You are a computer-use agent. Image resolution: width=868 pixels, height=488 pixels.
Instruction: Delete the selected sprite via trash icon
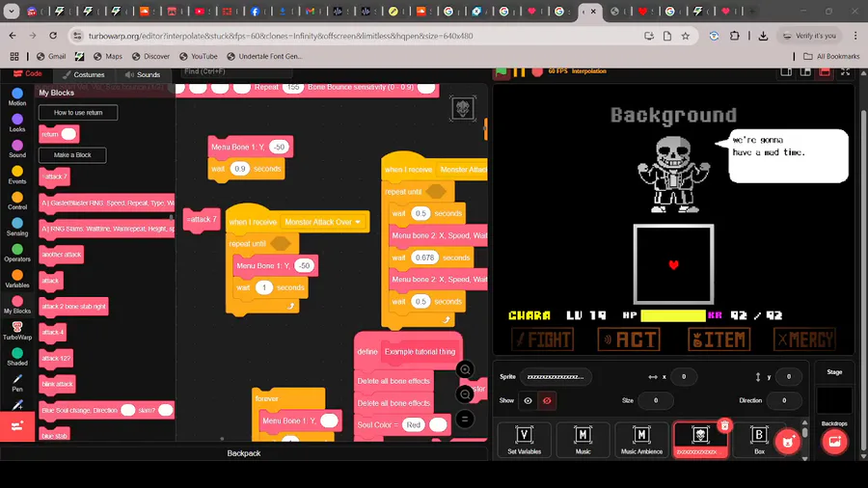click(x=724, y=425)
